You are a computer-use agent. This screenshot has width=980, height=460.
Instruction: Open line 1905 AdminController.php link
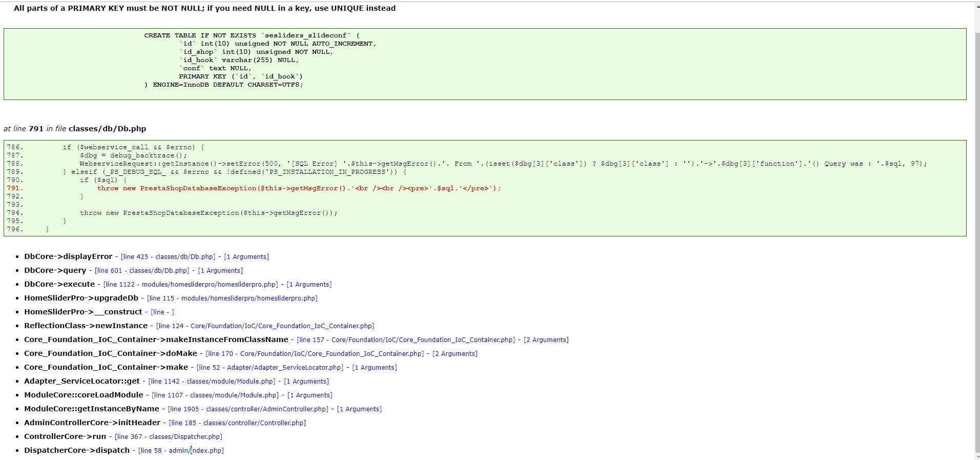pyautogui.click(x=248, y=409)
